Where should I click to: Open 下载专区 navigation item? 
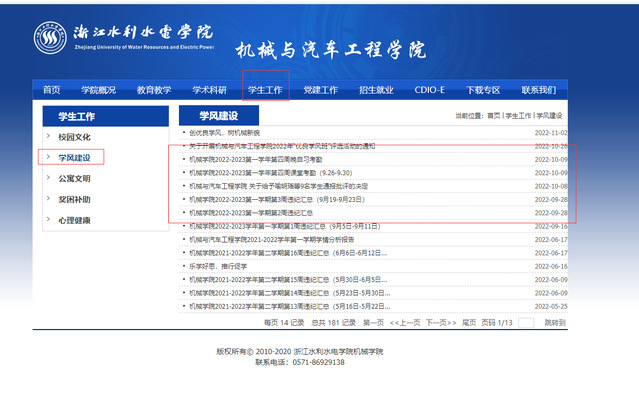click(x=483, y=90)
